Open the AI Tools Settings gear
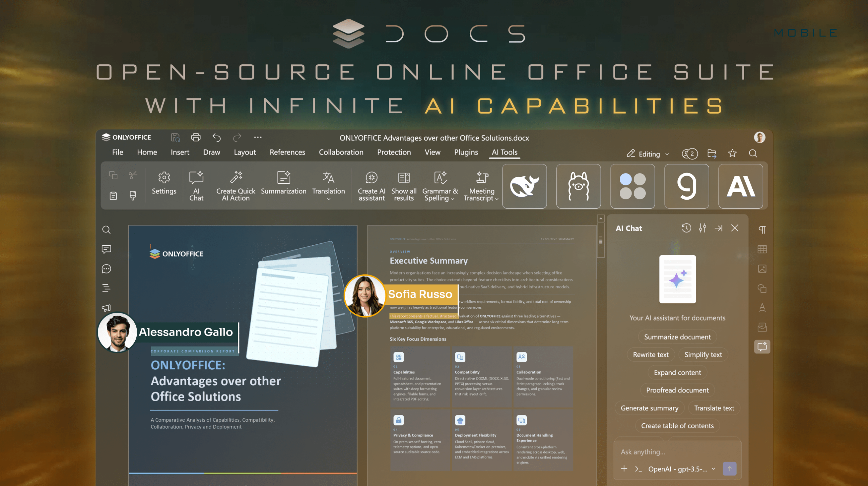Viewport: 868px width, 486px height. tap(164, 183)
